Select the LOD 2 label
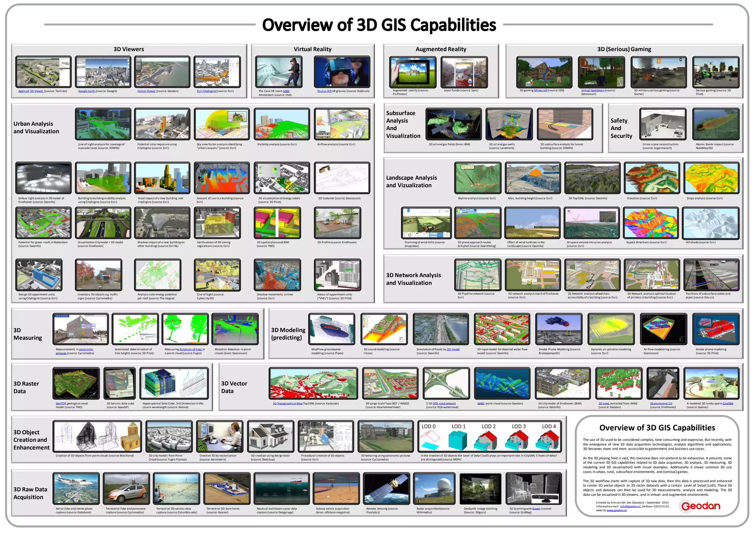The width and height of the screenshot is (756, 534). pos(489,427)
